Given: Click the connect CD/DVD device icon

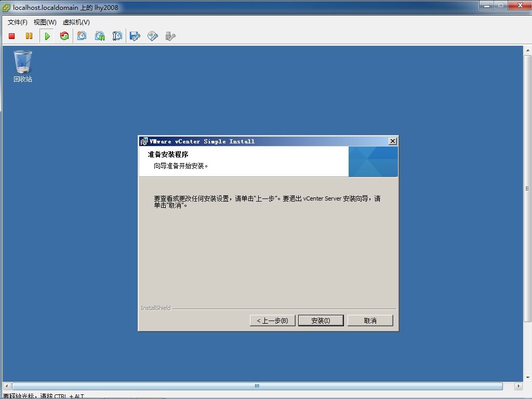Looking at the screenshot, I should click(153, 36).
